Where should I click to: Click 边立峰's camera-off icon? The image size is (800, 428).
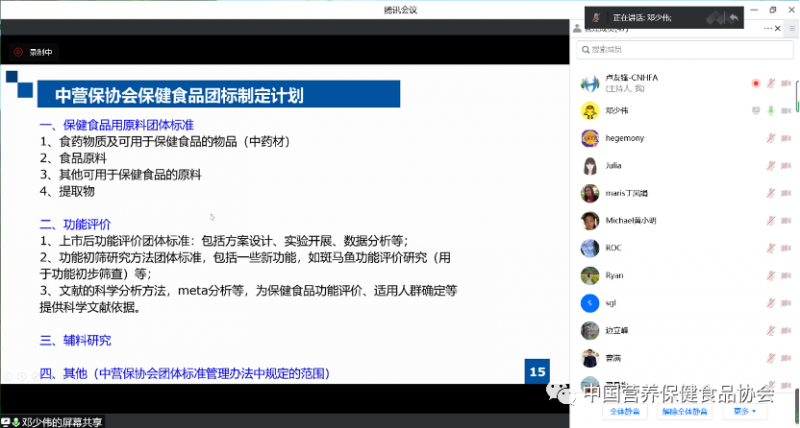click(x=786, y=331)
